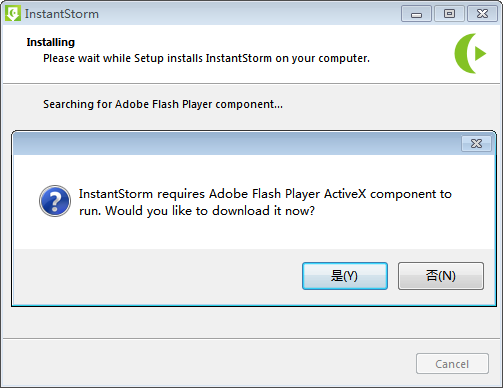Decline download with the 否(N) button

tap(441, 276)
